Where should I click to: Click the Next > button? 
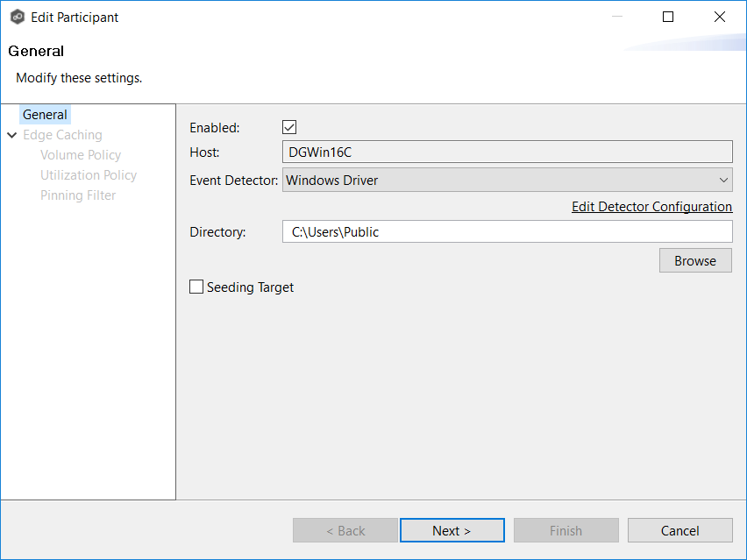[x=452, y=530]
